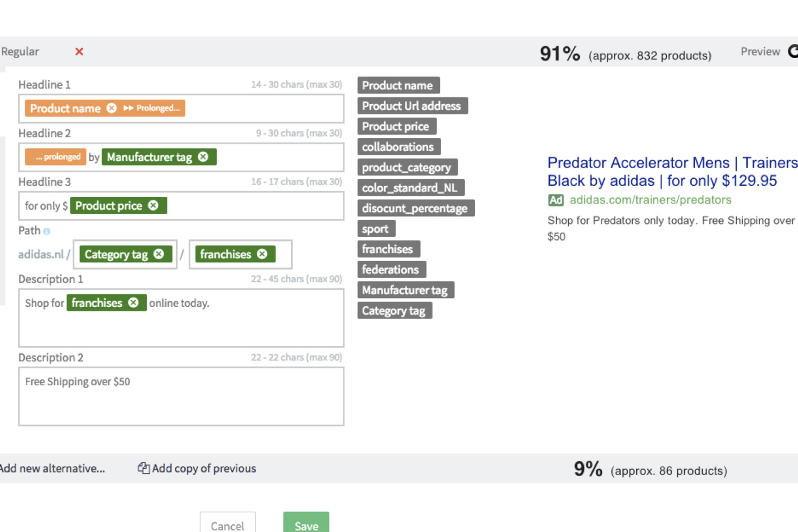Select the product_category variable tag
Image resolution: width=798 pixels, height=532 pixels.
[407, 168]
